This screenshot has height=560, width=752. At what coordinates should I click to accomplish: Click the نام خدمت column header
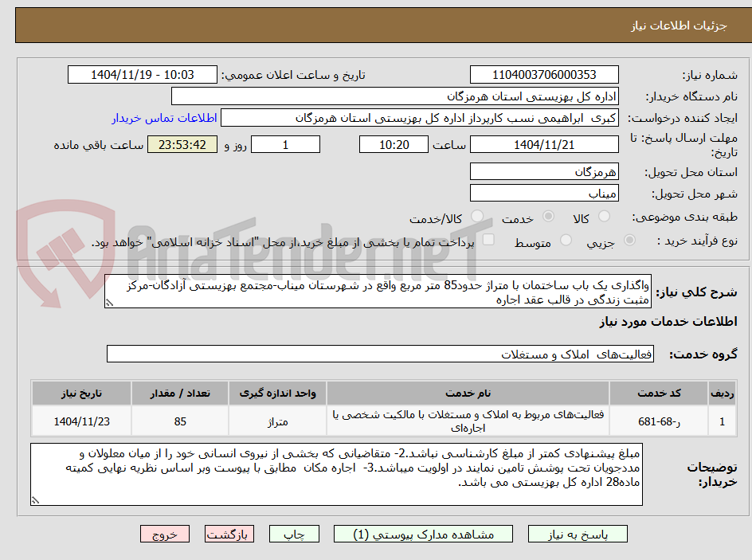pyautogui.click(x=468, y=394)
